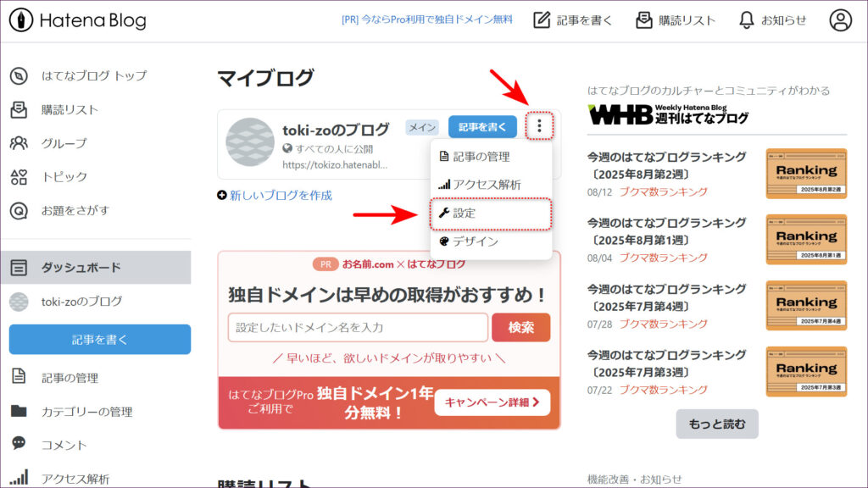Click the Hatena Blog logo
The image size is (868, 488).
click(x=78, y=20)
